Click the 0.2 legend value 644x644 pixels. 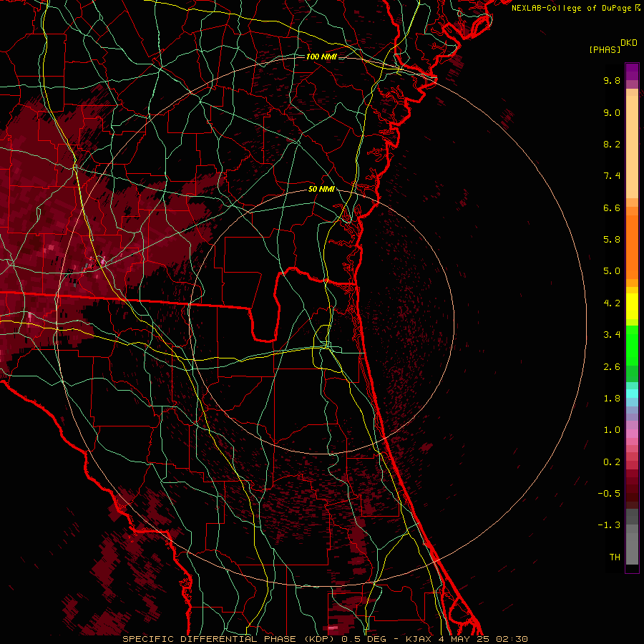612,462
